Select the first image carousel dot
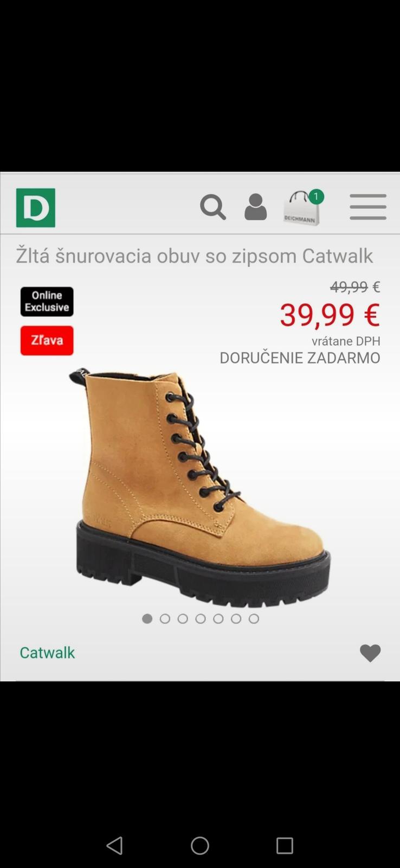Screen dimensions: 400x868 pos(147,618)
